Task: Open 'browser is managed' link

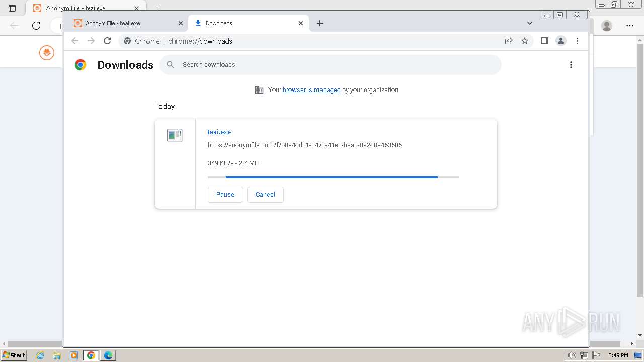Action: [311, 90]
